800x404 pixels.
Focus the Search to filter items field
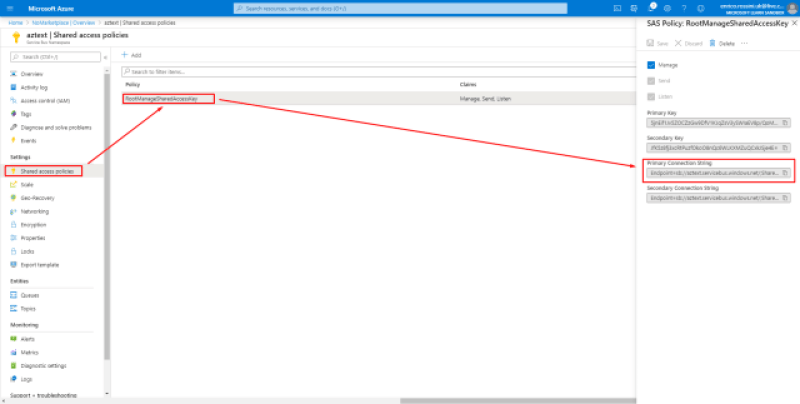378,72
